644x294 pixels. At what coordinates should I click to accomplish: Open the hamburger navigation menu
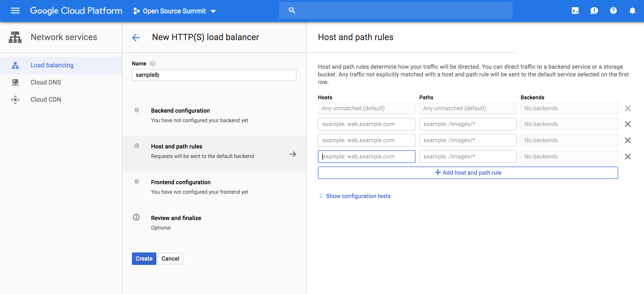pyautogui.click(x=15, y=11)
